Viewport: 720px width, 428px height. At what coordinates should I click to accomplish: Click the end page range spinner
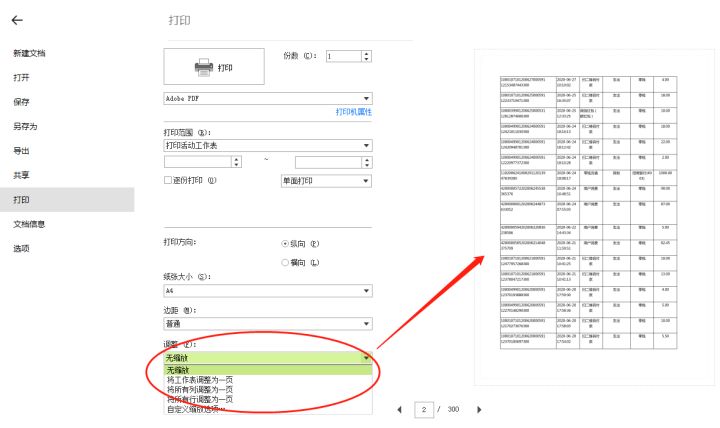(x=366, y=162)
